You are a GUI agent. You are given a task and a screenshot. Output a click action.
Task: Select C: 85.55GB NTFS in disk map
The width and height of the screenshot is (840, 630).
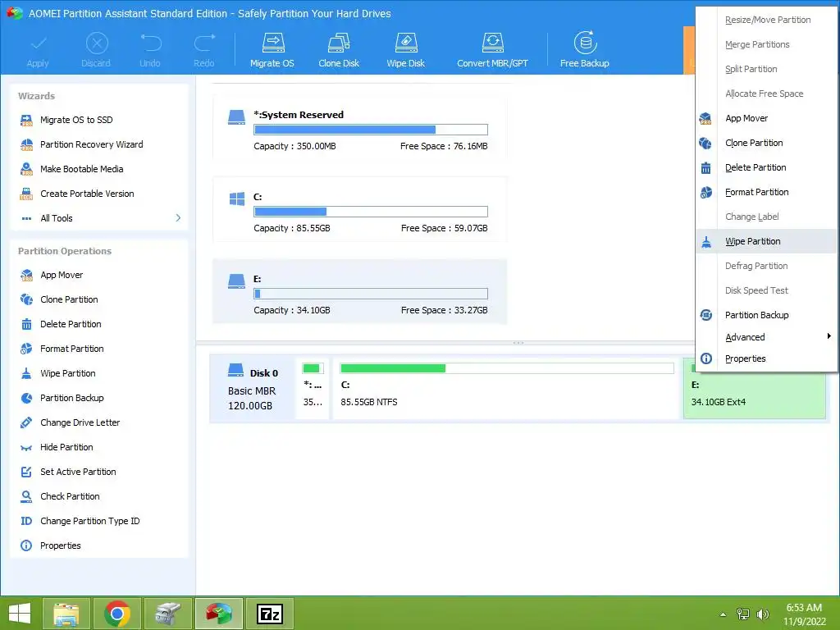(505, 389)
